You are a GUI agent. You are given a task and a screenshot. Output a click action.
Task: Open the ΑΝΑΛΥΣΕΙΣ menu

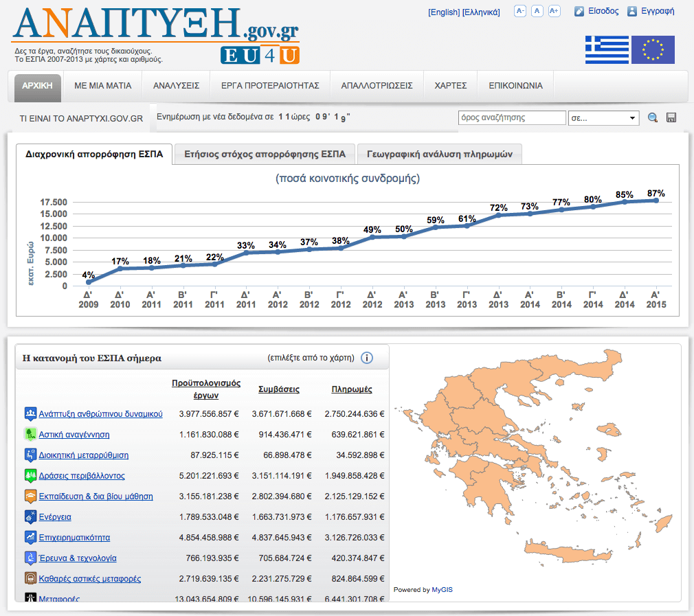coord(176,86)
